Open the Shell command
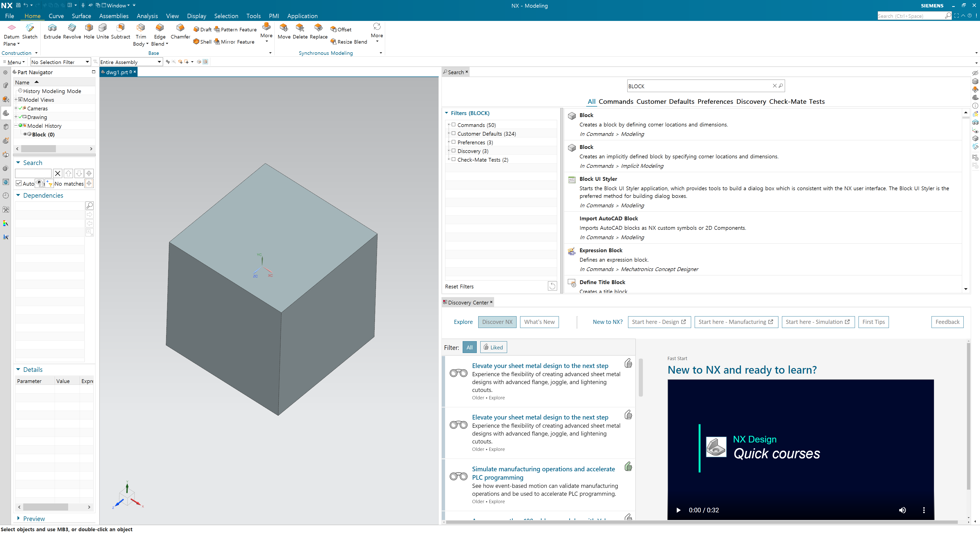The width and height of the screenshot is (980, 533). 202,41
